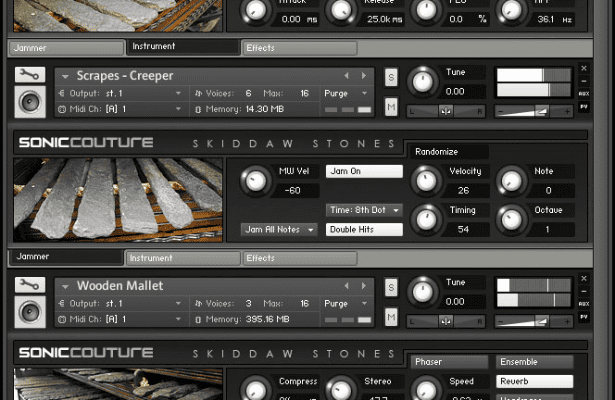Open the Instrument tab at the top

[182, 47]
